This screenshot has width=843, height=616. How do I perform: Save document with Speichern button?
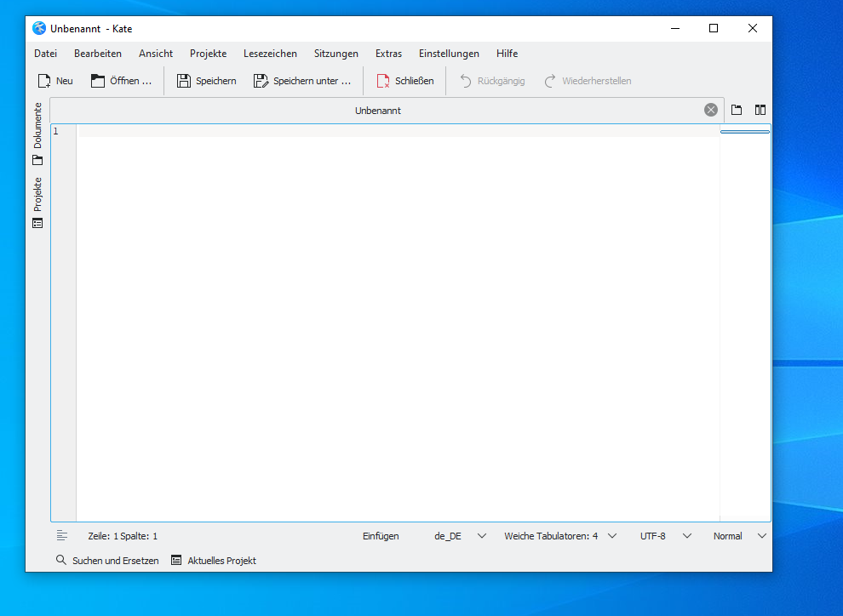click(206, 81)
